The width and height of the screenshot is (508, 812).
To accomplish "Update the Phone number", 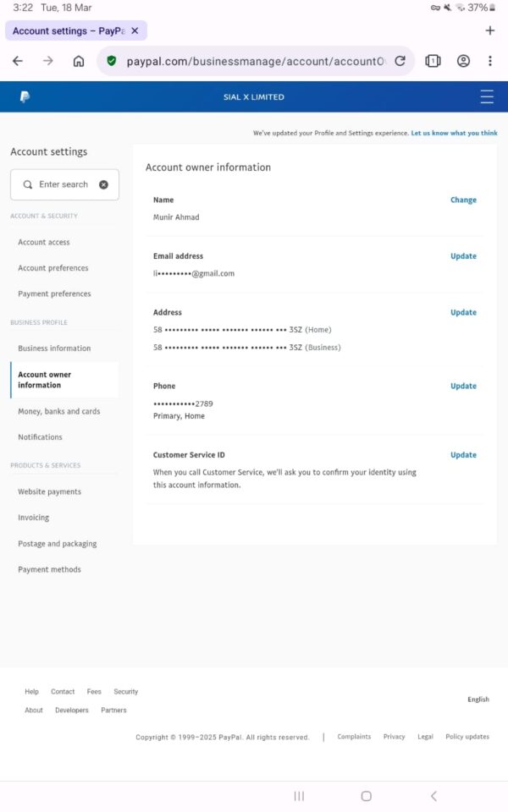I will click(x=463, y=387).
